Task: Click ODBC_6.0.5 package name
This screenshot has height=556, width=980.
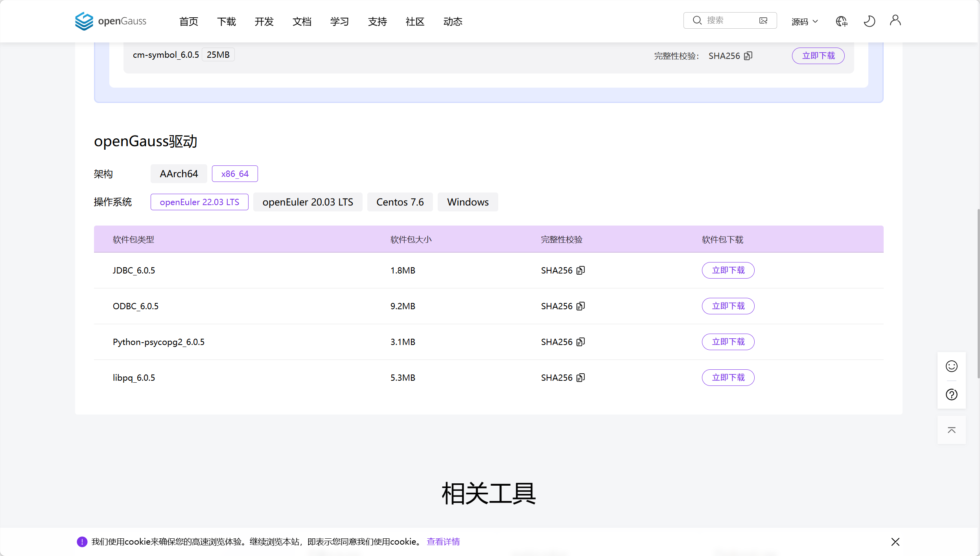Action: 136,306
